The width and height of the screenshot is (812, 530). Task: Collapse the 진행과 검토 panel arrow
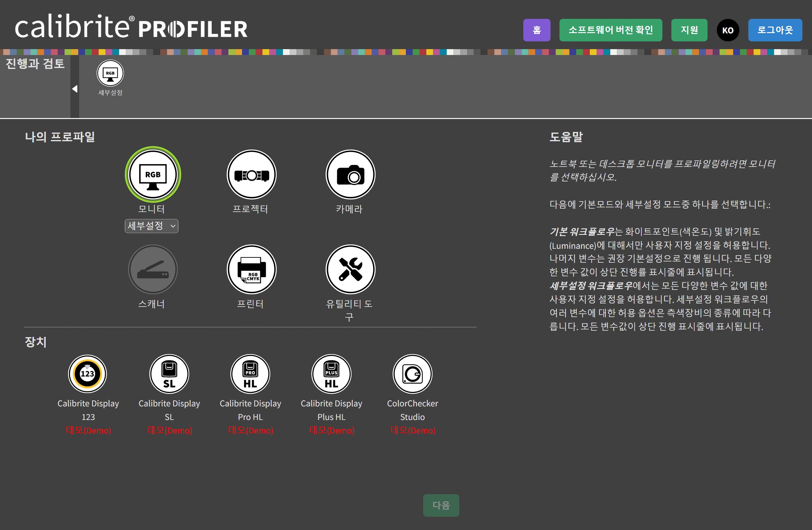point(75,89)
